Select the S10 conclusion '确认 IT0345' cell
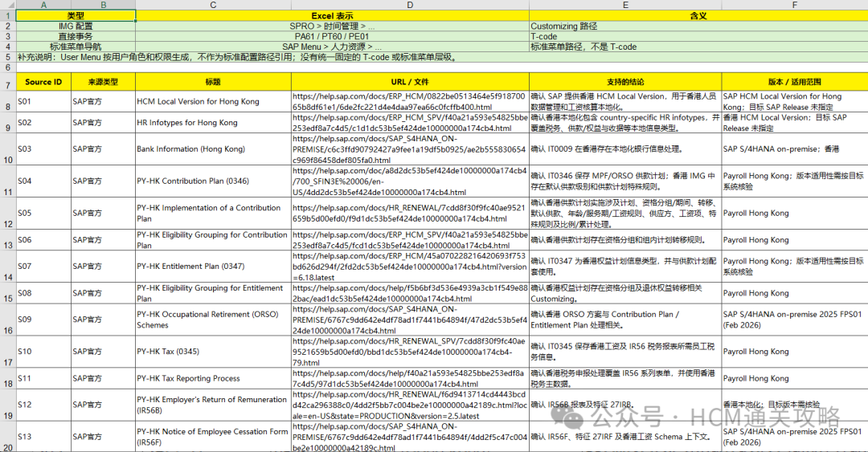 625,352
